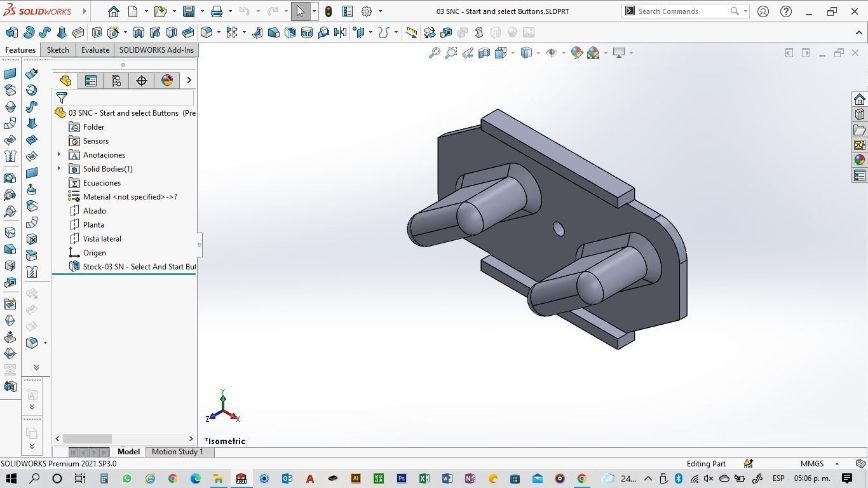The height and width of the screenshot is (488, 868).
Task: Select the Model tab at the bottom
Action: click(x=128, y=452)
